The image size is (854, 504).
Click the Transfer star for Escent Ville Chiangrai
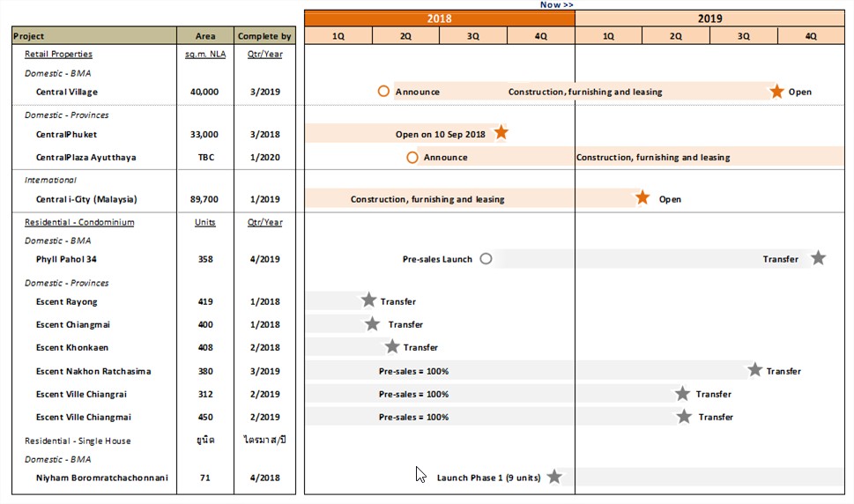682,394
